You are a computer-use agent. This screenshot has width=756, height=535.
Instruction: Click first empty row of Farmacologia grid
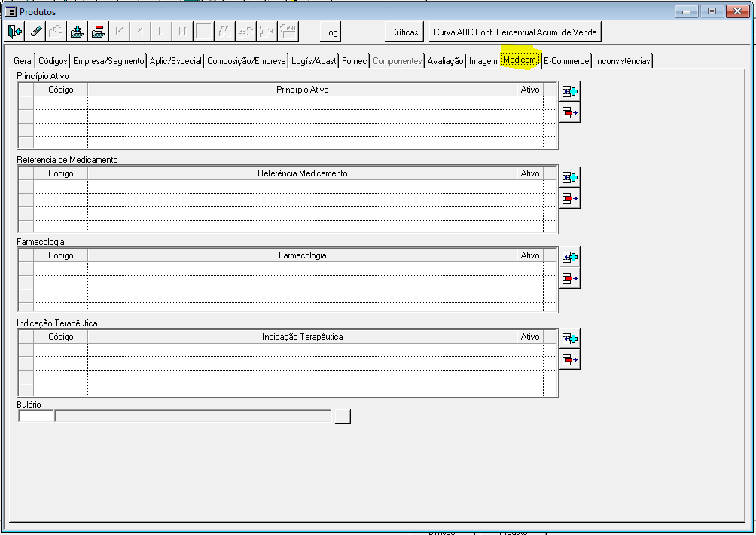click(288, 269)
